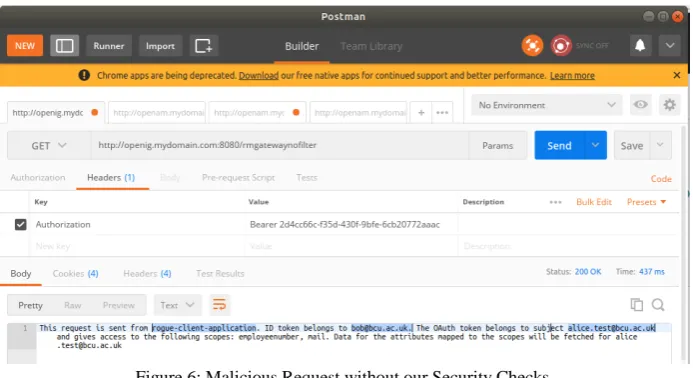The image size is (693, 378).
Task: Uncheck the Authorization header checkbox
Action: point(20,225)
